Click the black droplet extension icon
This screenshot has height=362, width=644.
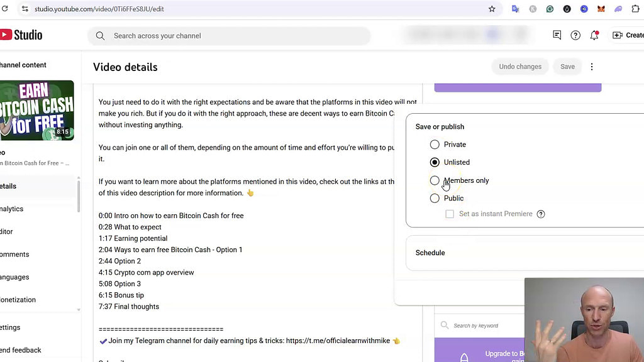[567, 9]
